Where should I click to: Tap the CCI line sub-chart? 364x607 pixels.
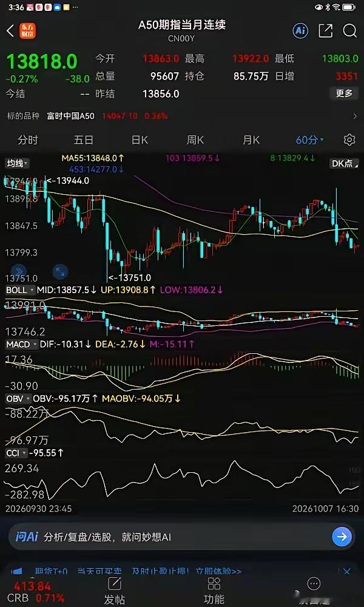[x=182, y=480]
